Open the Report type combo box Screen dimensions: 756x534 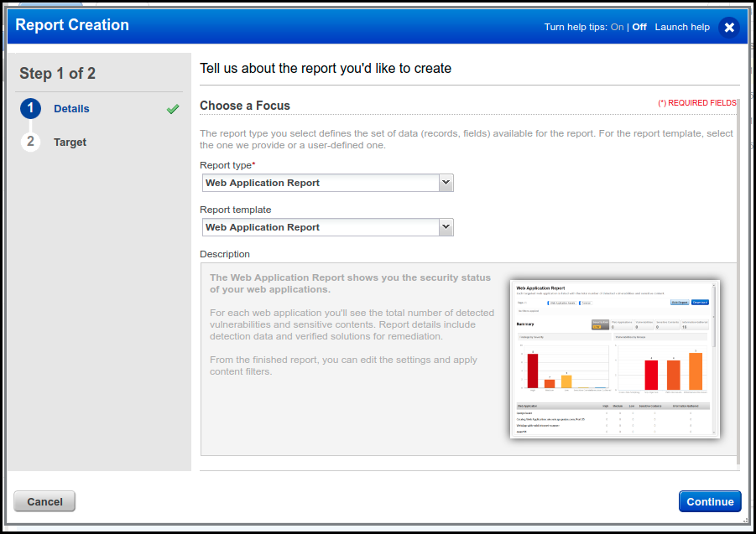(327, 183)
